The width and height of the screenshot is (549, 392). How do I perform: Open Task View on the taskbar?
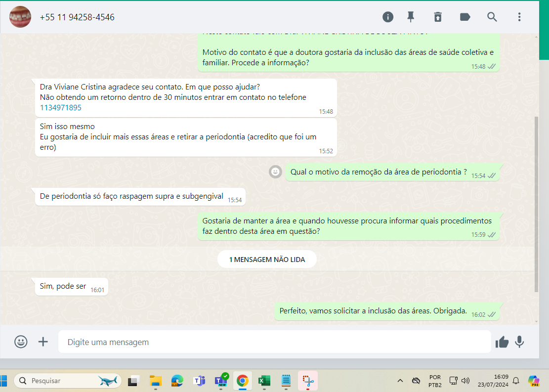[x=133, y=381]
